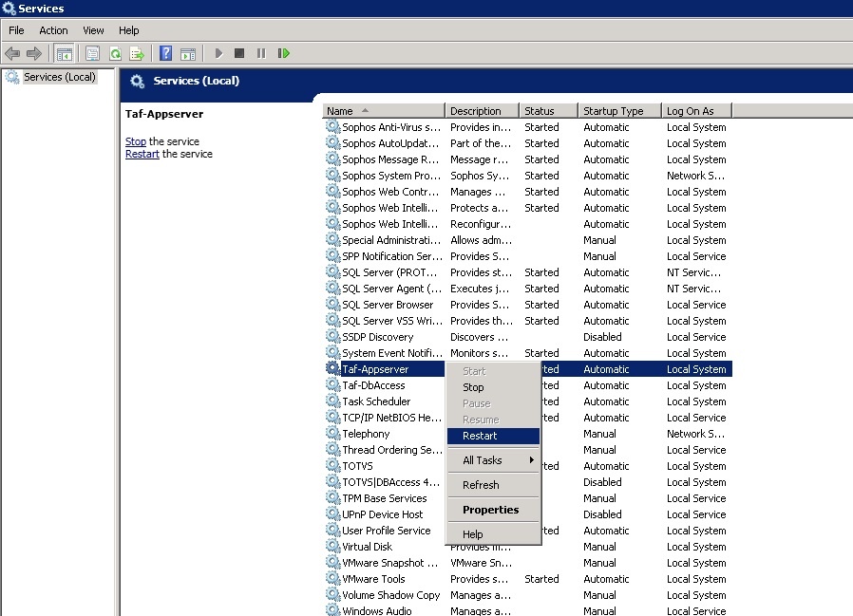Sort by the Name column header

(x=384, y=111)
